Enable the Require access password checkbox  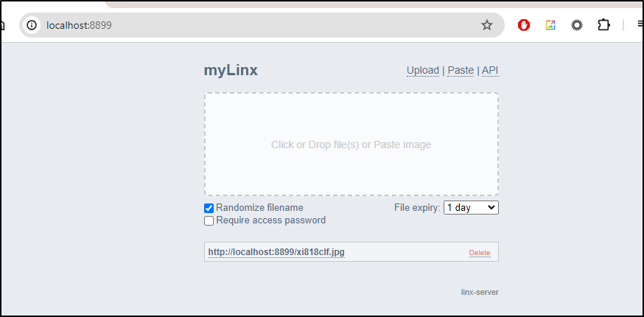coord(209,220)
